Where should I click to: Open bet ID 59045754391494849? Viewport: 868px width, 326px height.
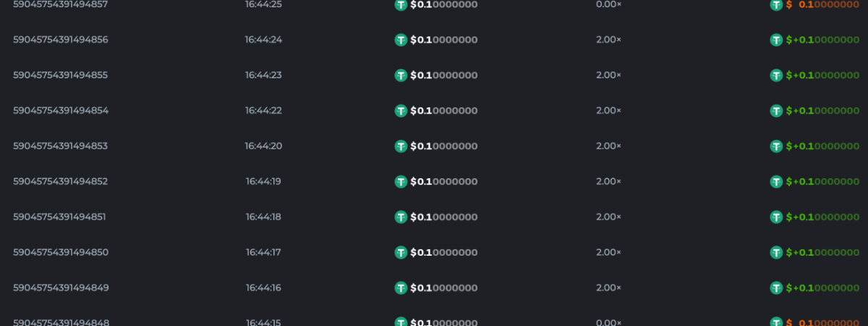pos(60,288)
